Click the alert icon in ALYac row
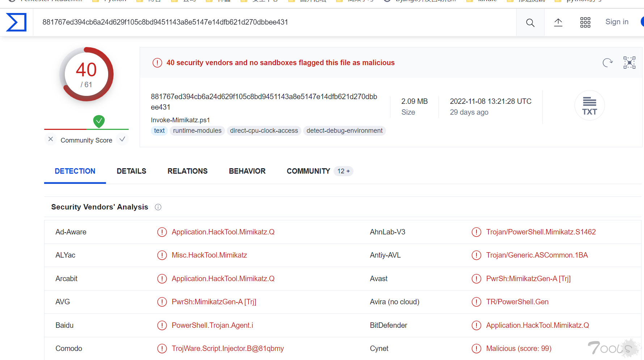 (162, 255)
